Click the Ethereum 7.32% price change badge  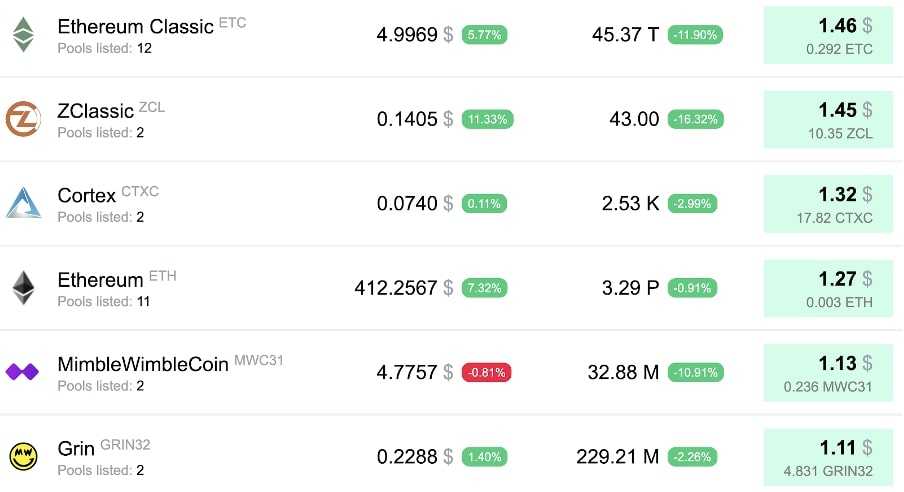point(486,288)
